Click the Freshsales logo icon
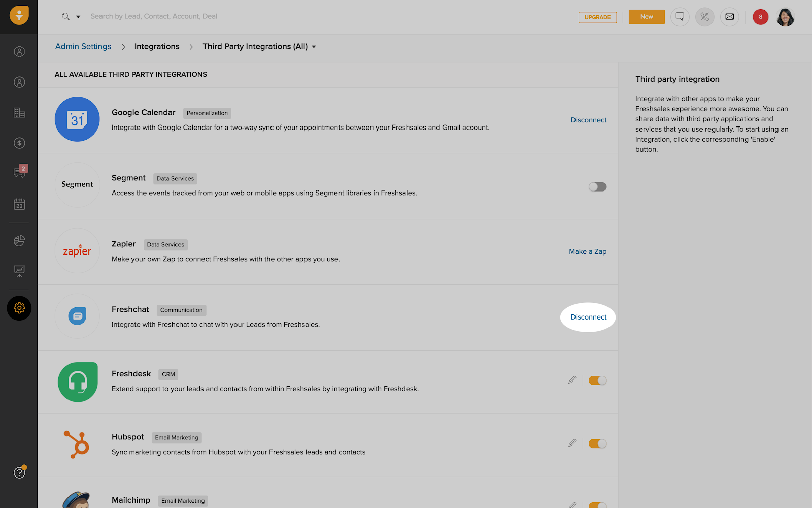Screen dimensions: 812x508 [x=19, y=15]
